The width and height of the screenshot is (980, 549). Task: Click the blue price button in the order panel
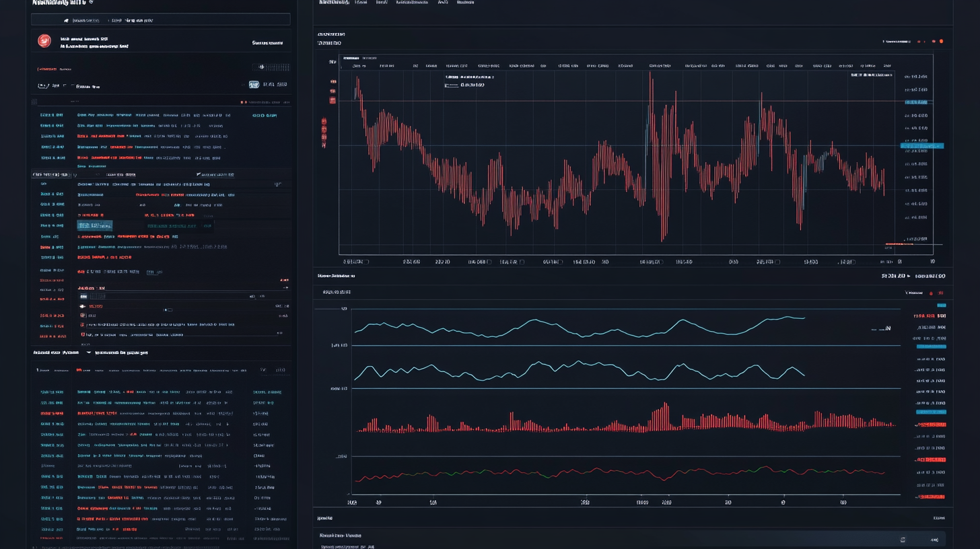click(x=254, y=83)
